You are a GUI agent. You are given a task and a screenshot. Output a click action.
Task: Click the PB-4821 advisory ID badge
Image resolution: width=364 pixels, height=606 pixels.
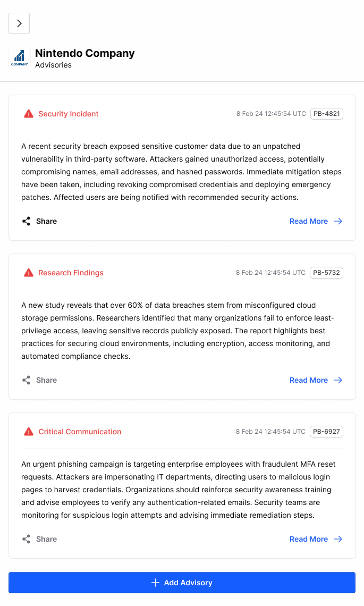point(327,114)
